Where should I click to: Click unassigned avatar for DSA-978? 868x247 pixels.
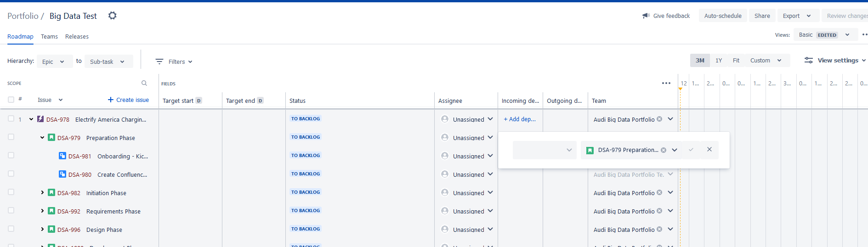(445, 119)
